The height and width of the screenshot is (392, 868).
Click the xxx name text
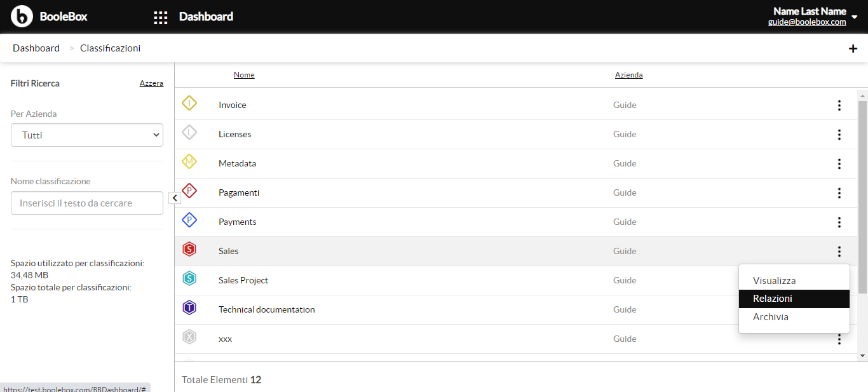point(226,339)
